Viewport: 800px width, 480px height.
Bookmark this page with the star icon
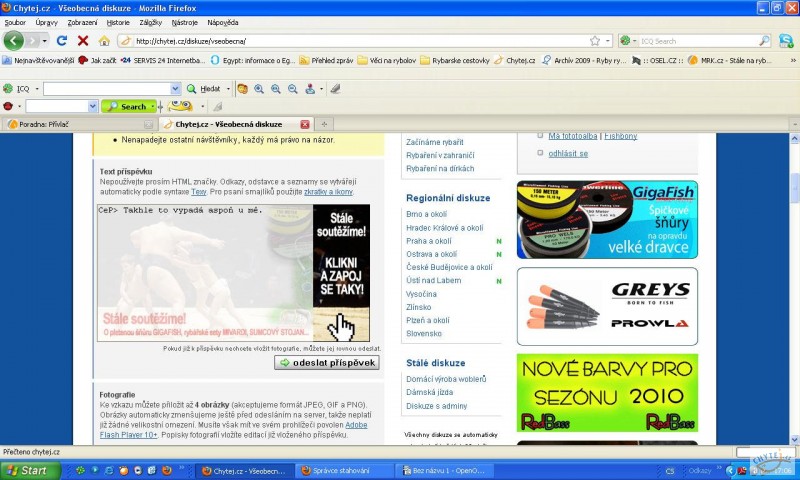[x=594, y=41]
